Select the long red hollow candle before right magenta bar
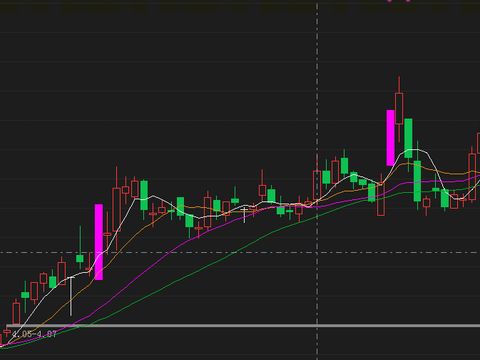 point(381,199)
